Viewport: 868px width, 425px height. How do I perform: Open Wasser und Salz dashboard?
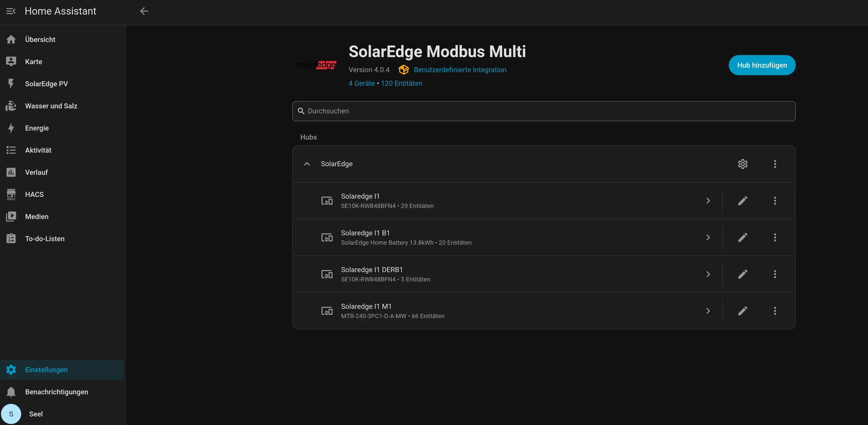(x=62, y=106)
